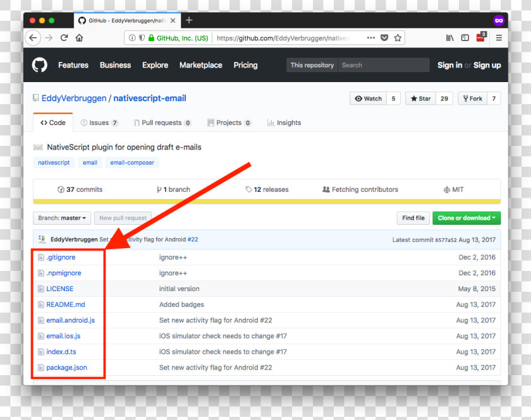The image size is (531, 420).
Task: Open a new browser tab with plus
Action: pyautogui.click(x=189, y=20)
